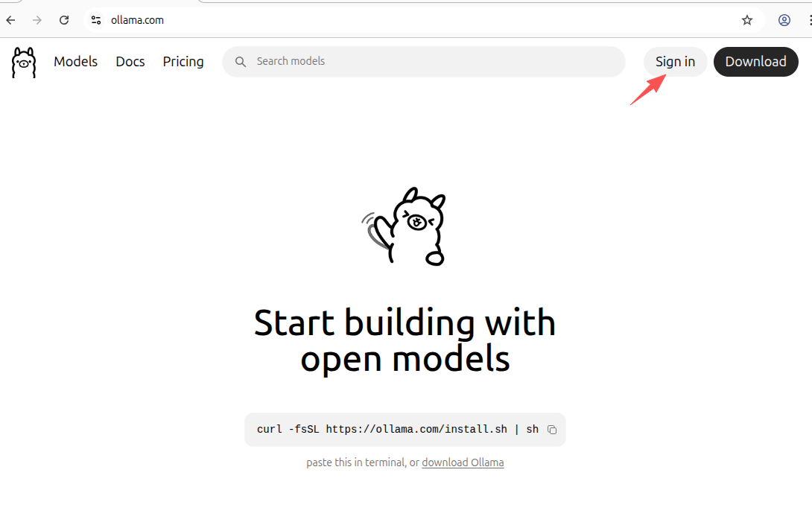
Task: Click the waving llama illustration
Action: 404,226
